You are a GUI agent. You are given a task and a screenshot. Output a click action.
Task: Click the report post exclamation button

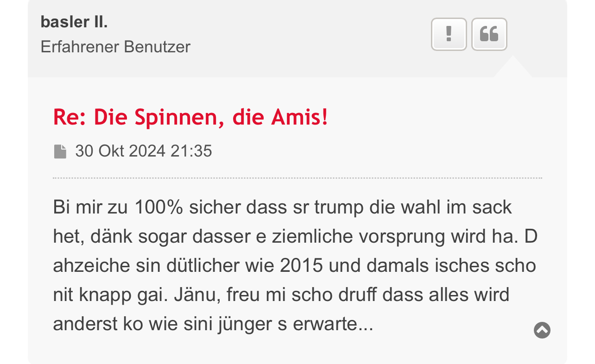449,34
